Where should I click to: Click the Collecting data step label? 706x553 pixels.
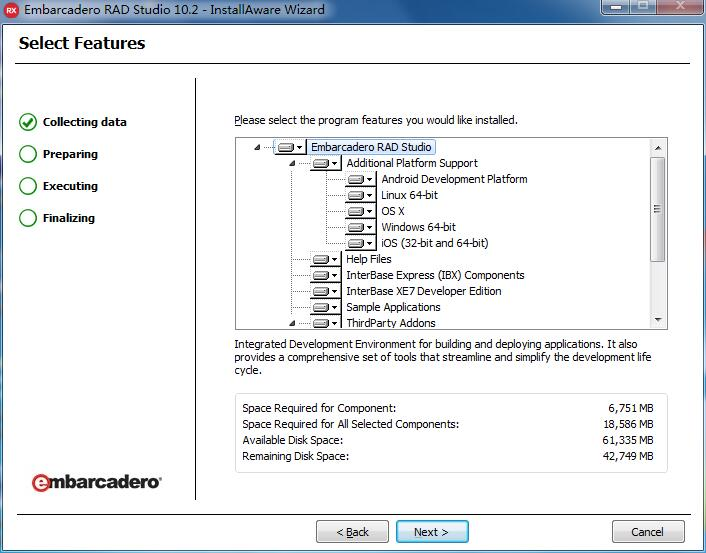click(x=85, y=122)
